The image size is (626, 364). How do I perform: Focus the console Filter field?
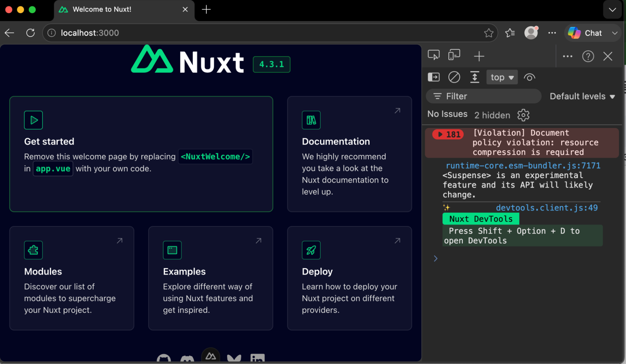(484, 96)
